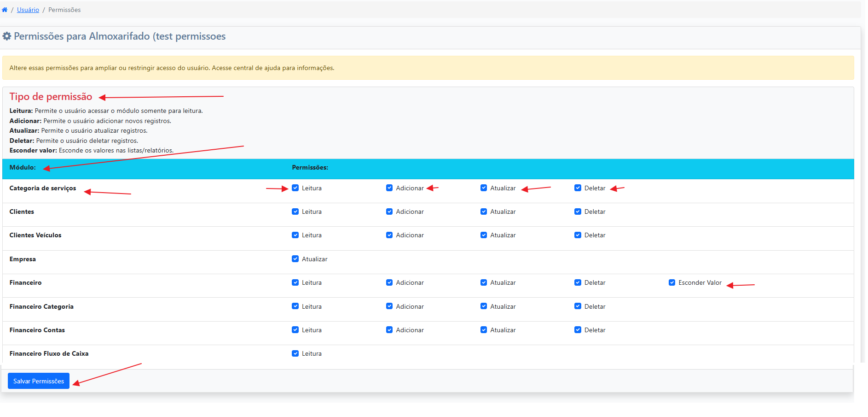Open the Usuário breadcrumb link

tap(28, 10)
